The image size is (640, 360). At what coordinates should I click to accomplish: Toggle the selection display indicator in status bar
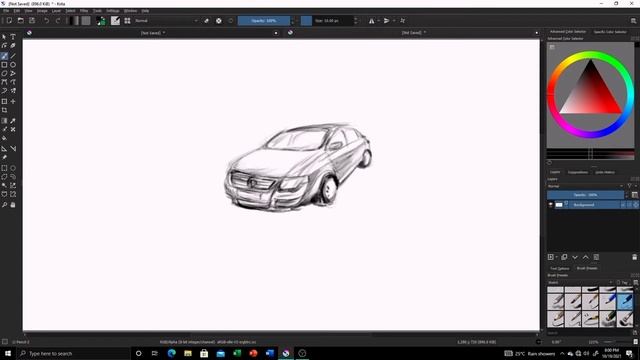click(5, 342)
